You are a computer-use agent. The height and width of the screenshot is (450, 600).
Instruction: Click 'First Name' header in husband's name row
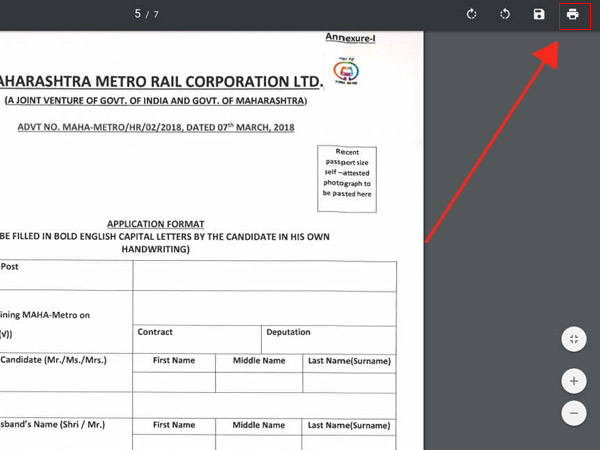(174, 425)
